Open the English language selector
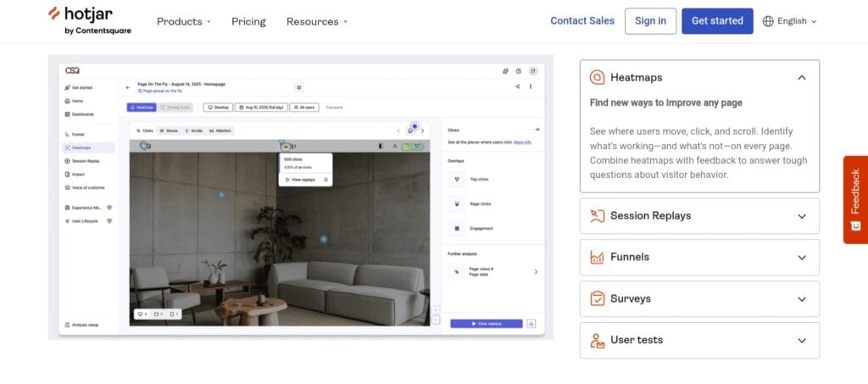Viewport: 868px width, 384px height. (x=790, y=21)
